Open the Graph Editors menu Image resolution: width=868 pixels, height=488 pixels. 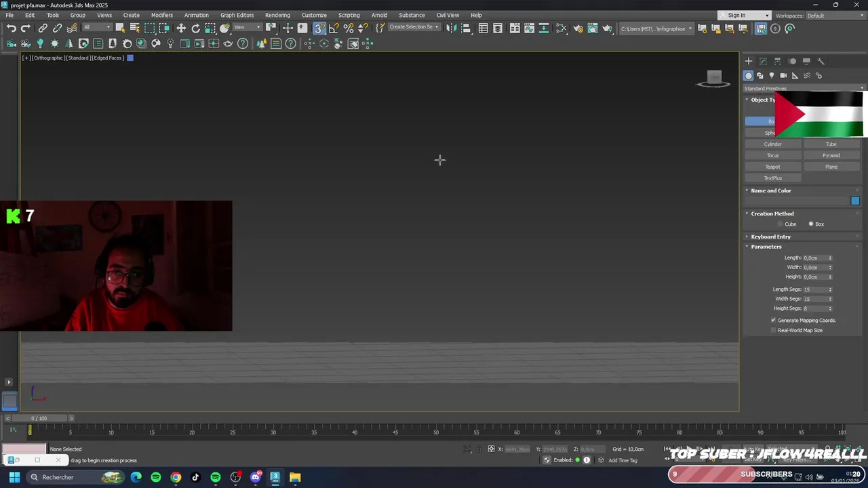point(237,15)
